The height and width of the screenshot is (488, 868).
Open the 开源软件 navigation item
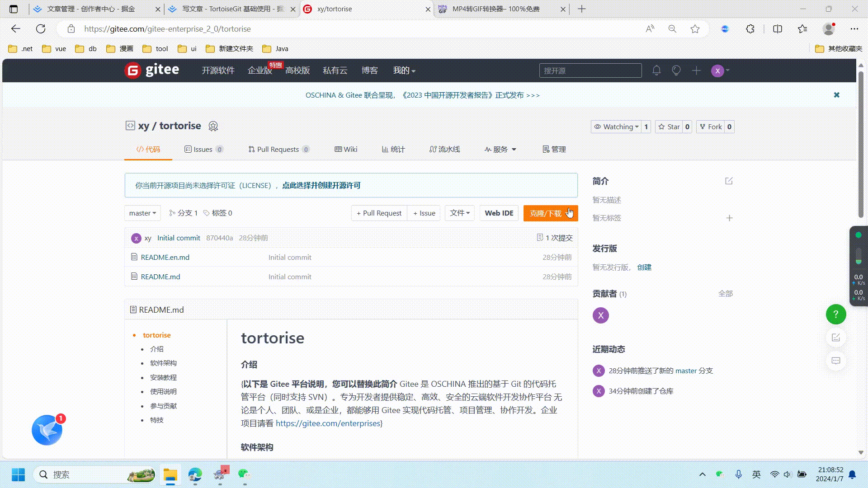pyautogui.click(x=218, y=70)
